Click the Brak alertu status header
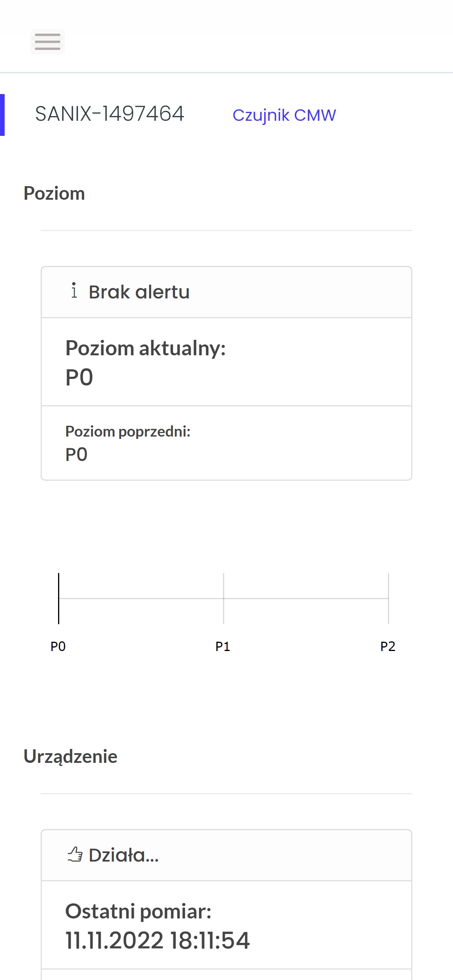Viewport: 453px width, 980px height. (x=226, y=292)
